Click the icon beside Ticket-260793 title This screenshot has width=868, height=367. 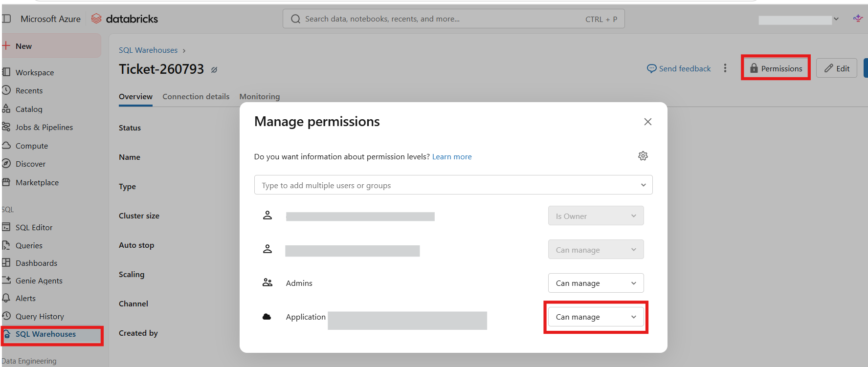point(214,70)
